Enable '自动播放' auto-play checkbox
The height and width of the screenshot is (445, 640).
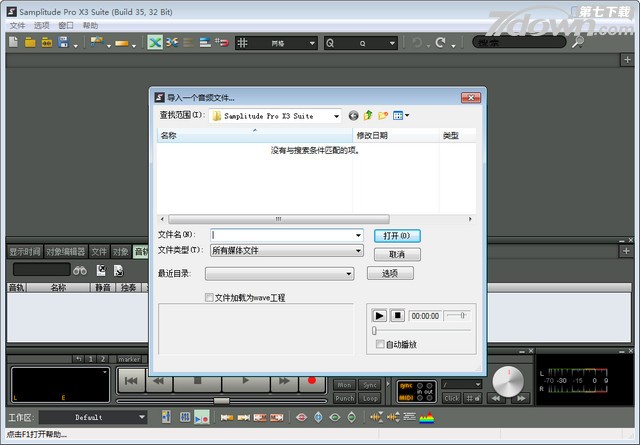pos(380,344)
